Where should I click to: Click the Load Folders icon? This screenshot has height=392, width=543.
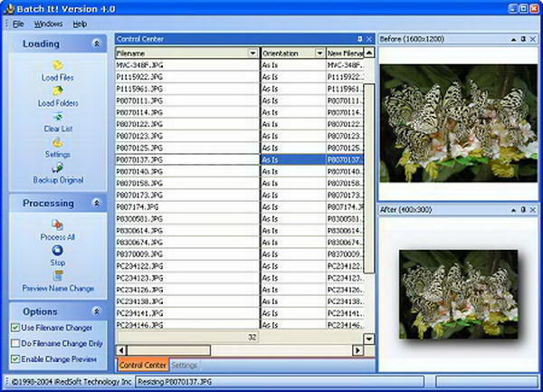(58, 91)
